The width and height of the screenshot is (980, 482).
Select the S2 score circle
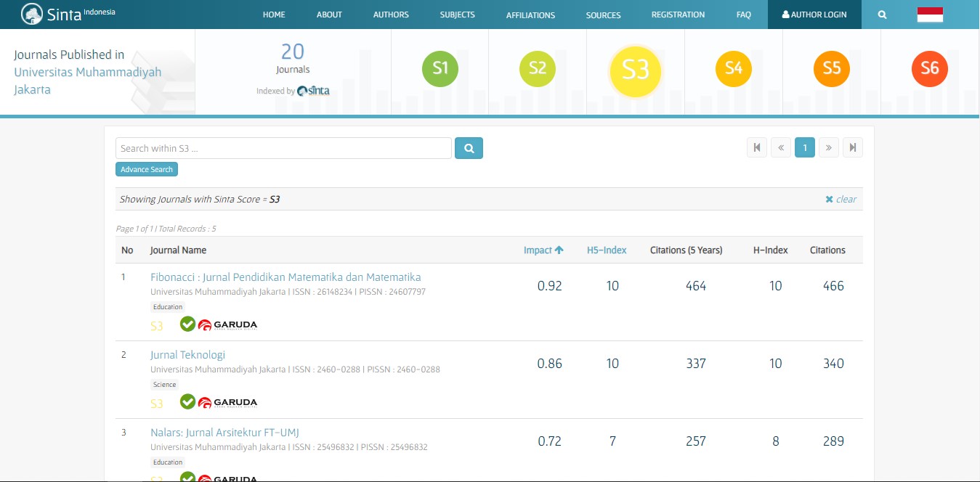click(x=538, y=69)
